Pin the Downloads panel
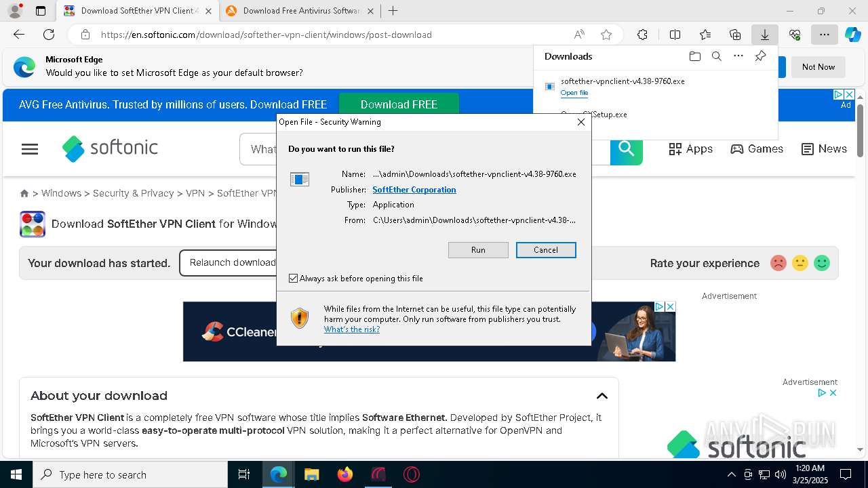 tap(760, 56)
